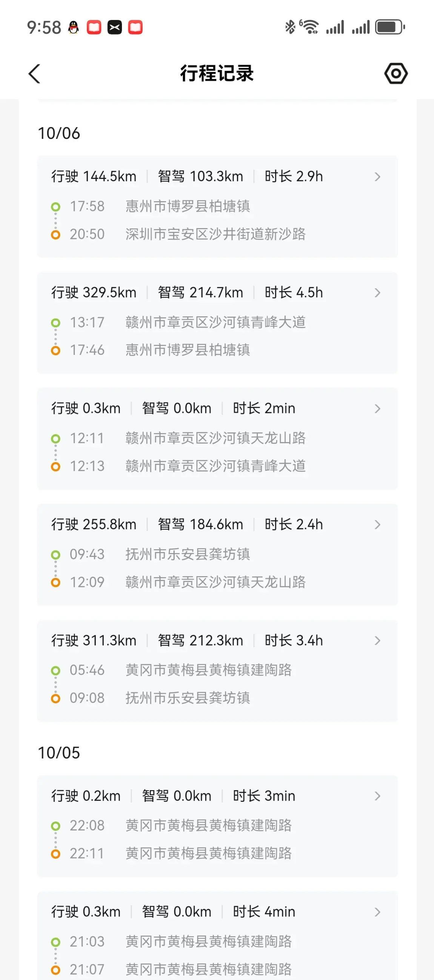This screenshot has height=980, width=434.
Task: Tap the battery indicator icon
Action: (x=389, y=27)
